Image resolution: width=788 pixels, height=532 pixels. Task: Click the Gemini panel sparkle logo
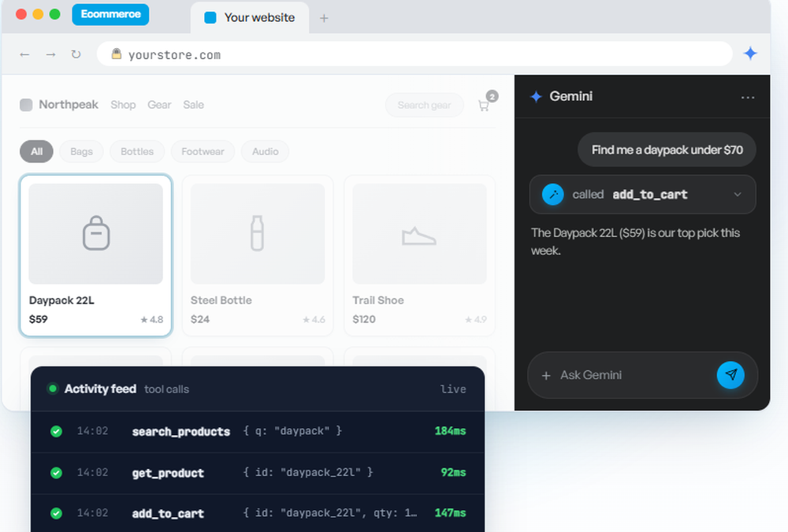[536, 96]
